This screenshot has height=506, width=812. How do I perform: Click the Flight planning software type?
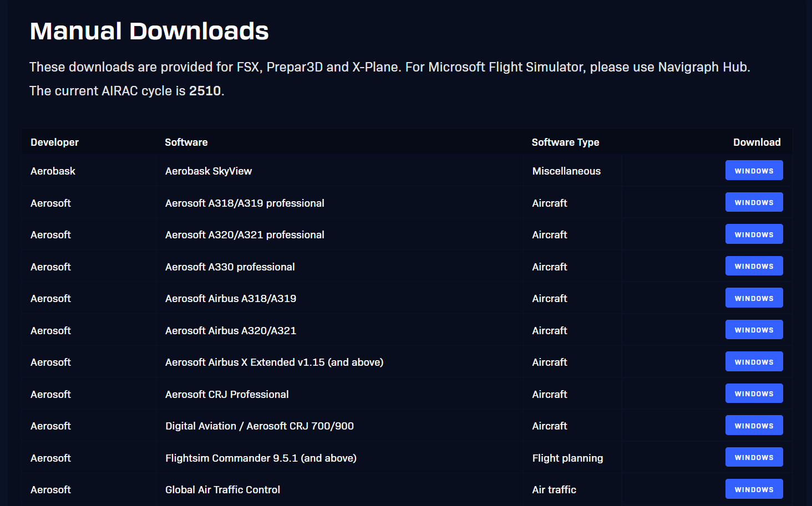[567, 458]
